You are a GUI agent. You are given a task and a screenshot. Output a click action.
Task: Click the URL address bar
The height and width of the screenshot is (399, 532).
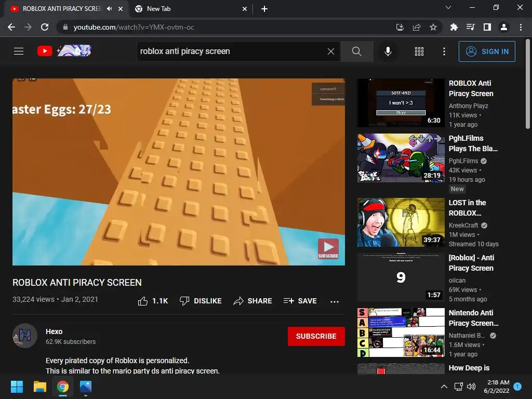pyautogui.click(x=224, y=27)
